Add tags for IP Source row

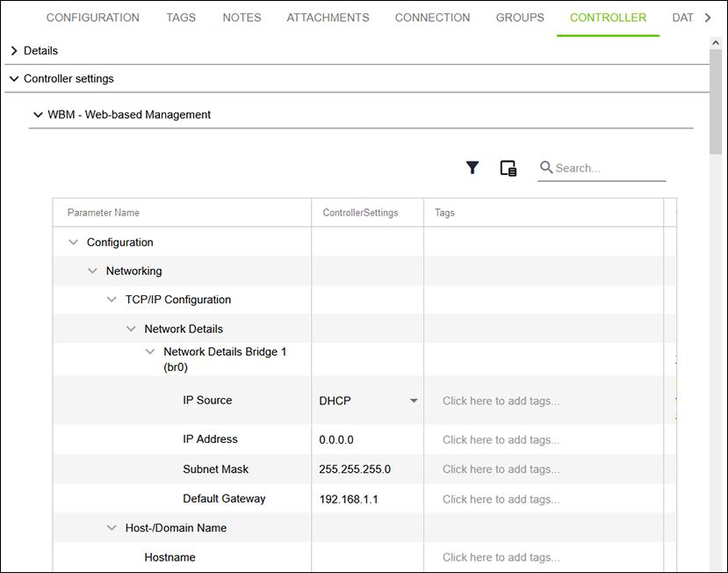coord(501,401)
